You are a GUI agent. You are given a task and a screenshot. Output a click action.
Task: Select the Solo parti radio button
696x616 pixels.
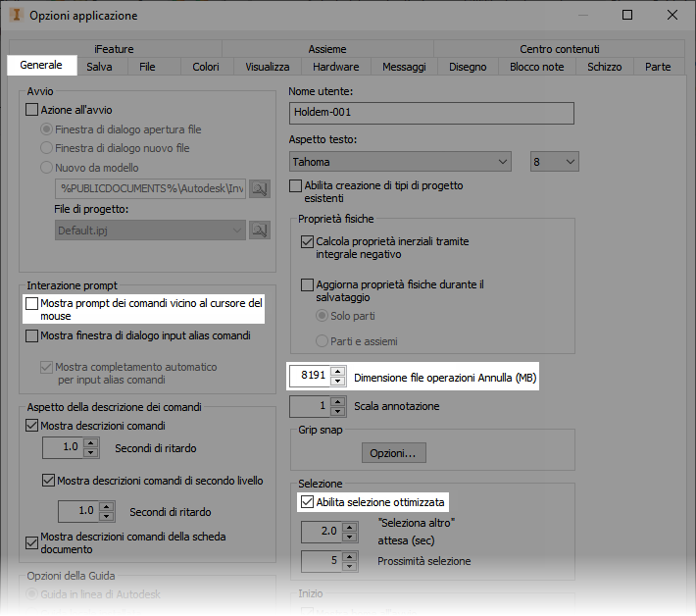(322, 316)
